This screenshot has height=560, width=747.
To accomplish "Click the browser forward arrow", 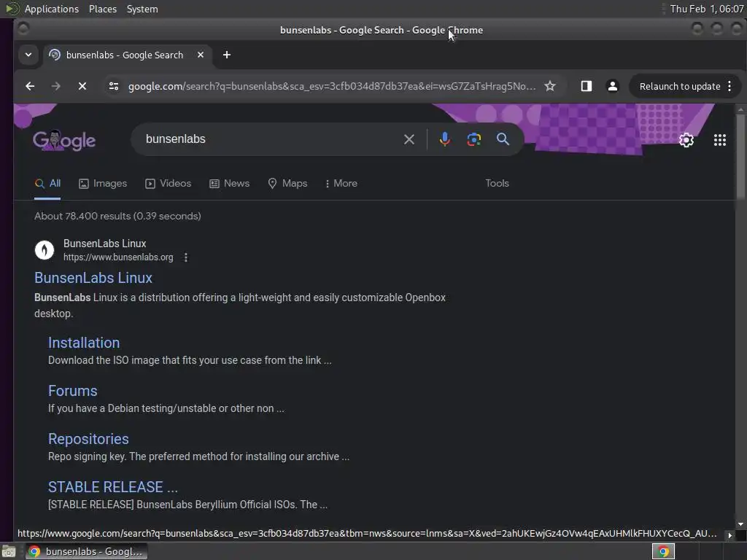I will pos(55,86).
